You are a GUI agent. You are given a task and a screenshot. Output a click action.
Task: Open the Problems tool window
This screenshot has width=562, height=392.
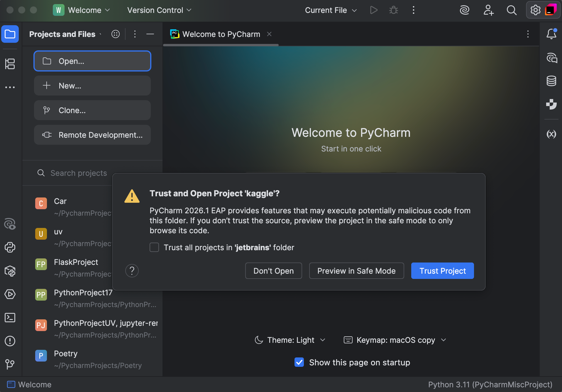10,341
